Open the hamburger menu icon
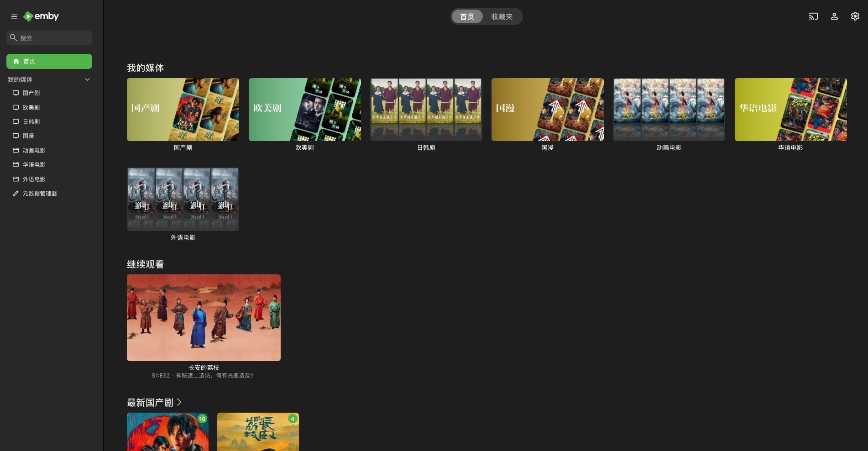Image resolution: width=868 pixels, height=451 pixels. pyautogui.click(x=14, y=16)
